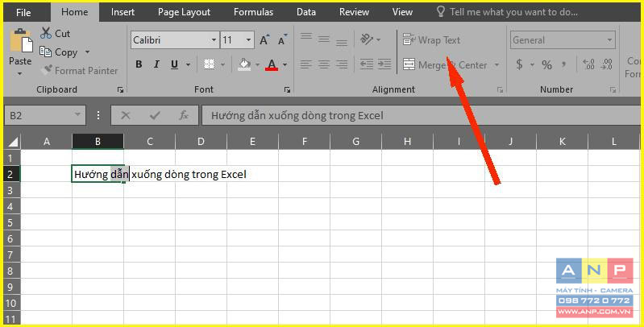Viewport: 644px width, 327px height.
Task: Select the Format Painter brush
Action: pos(48,70)
